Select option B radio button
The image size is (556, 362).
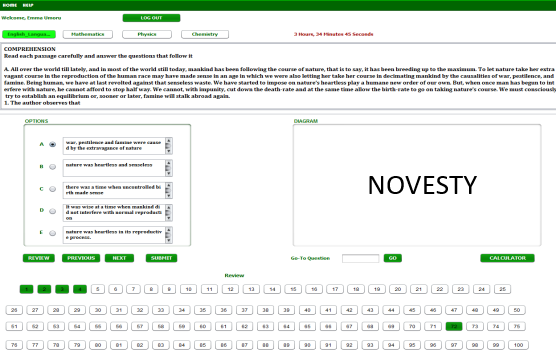tap(52, 167)
